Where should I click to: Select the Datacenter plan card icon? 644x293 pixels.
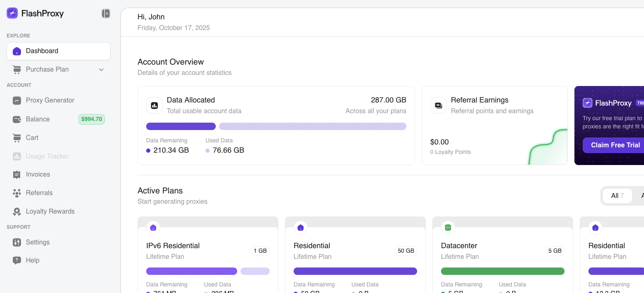448,227
